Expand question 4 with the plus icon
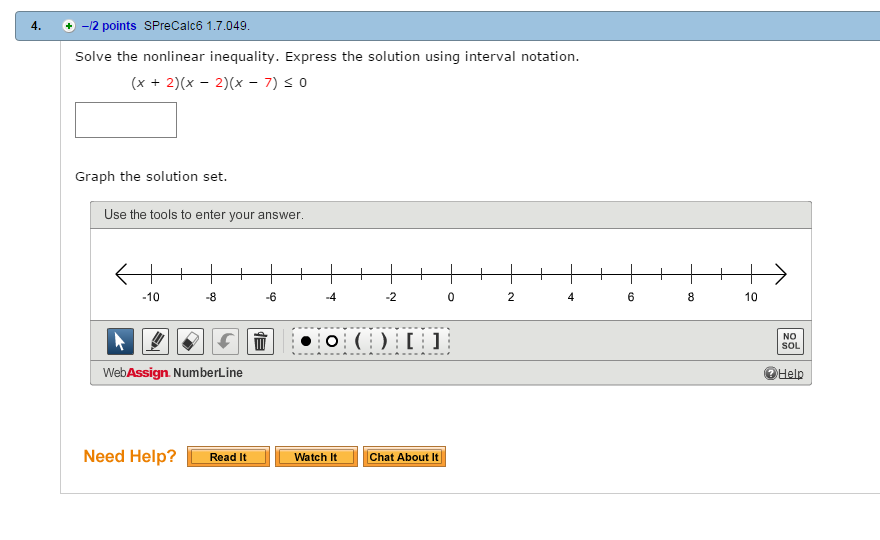The height and width of the screenshot is (540, 880). point(68,26)
